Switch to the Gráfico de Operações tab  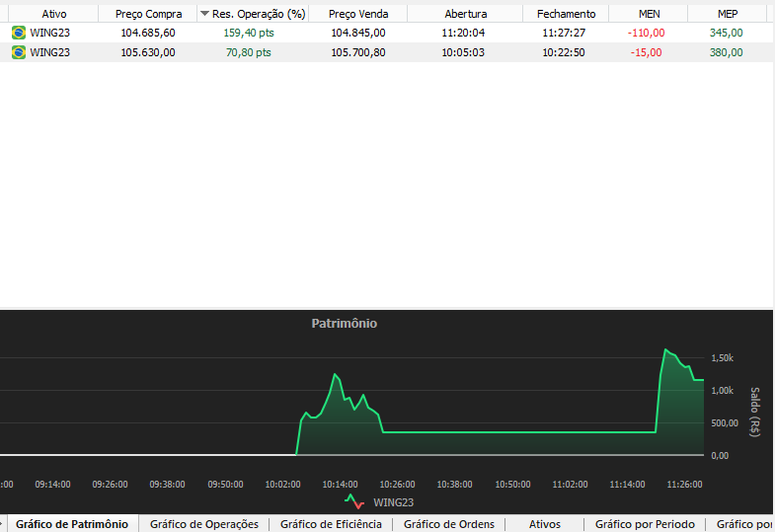pyautogui.click(x=204, y=524)
